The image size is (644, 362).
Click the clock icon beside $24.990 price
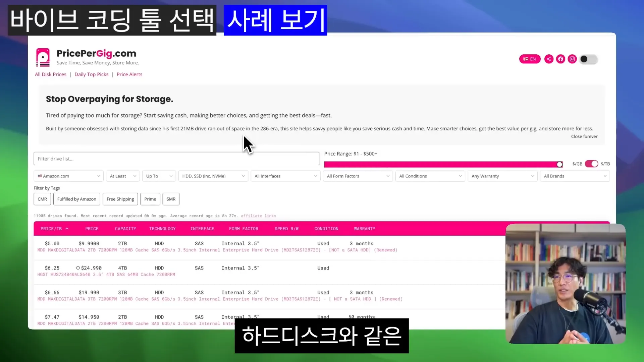[78, 268]
